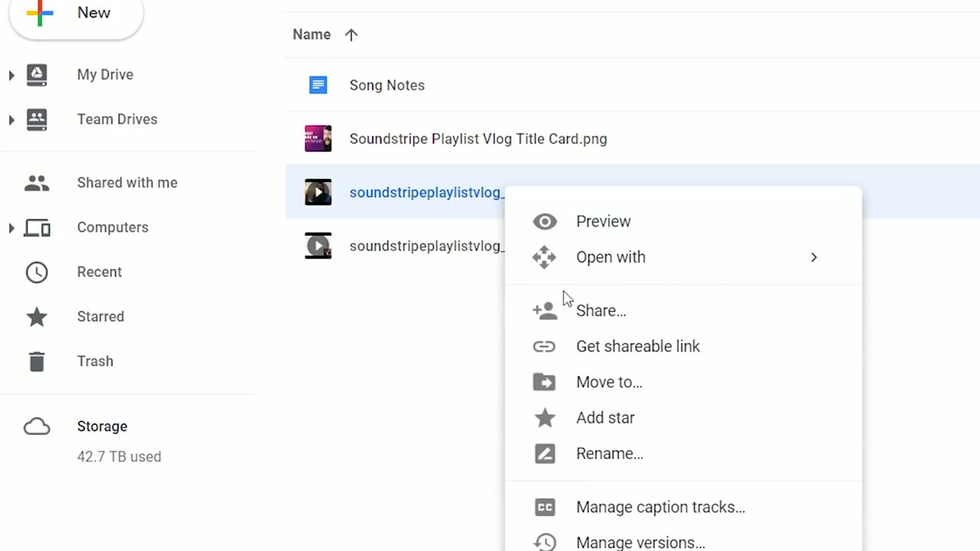Click the Song Notes Docs file icon
The width and height of the screenshot is (980, 551).
[318, 85]
